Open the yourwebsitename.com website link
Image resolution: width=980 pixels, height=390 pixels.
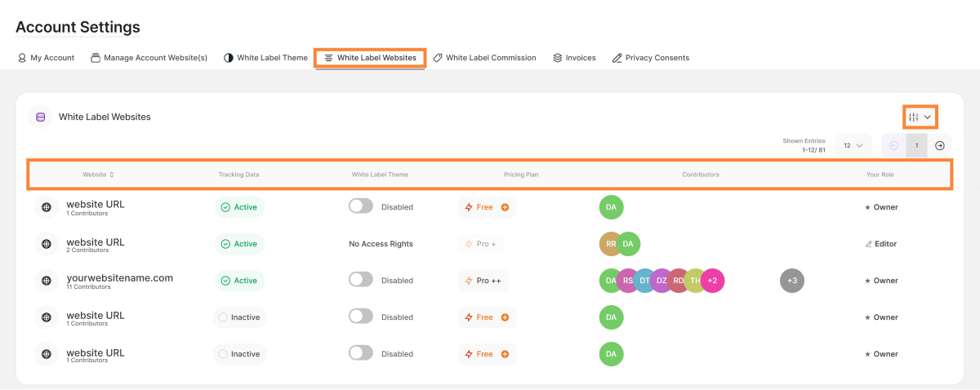click(x=119, y=277)
